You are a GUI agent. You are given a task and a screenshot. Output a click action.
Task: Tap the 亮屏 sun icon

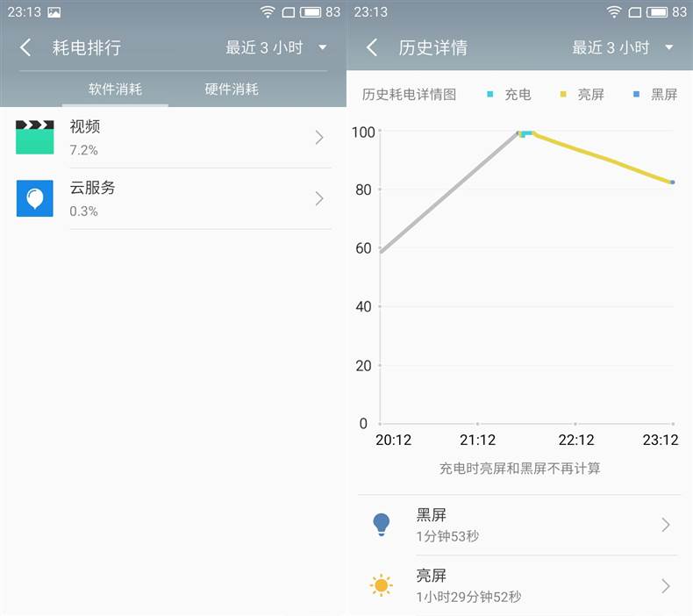pos(381,585)
